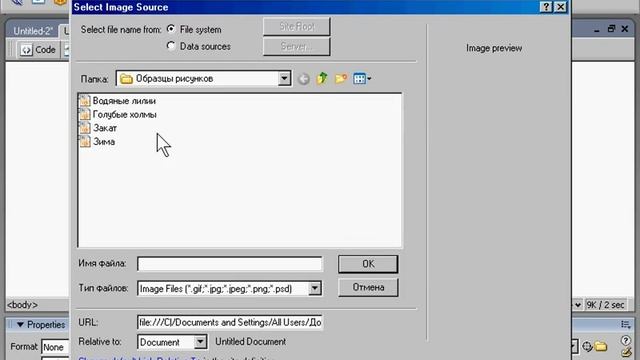Click the greyed back navigation icon
640x360 pixels.
303,79
